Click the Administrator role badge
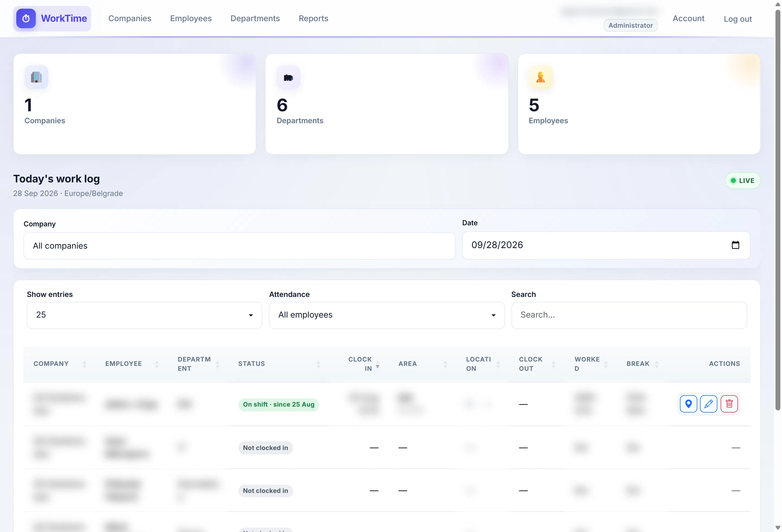Viewport: 782px width, 532px height. pyautogui.click(x=630, y=25)
